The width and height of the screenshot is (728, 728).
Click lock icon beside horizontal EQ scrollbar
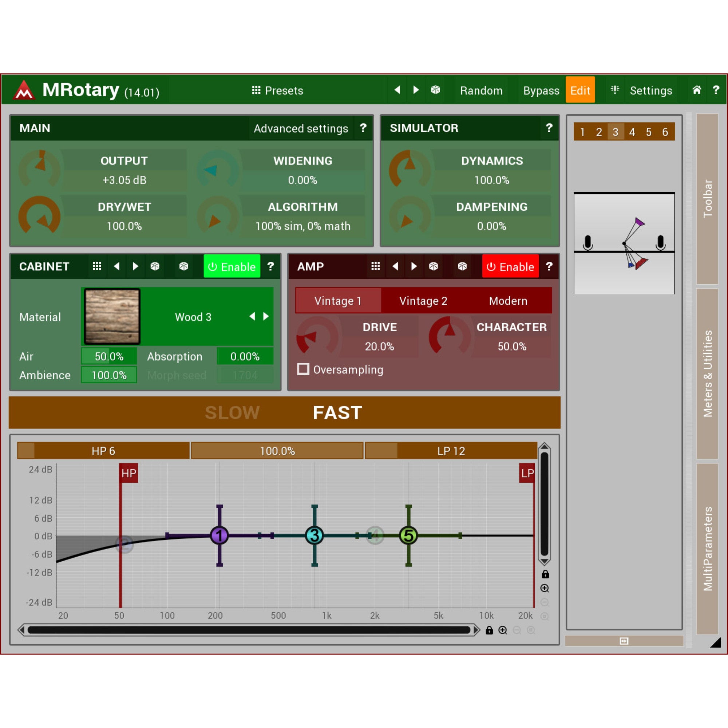[x=490, y=630]
